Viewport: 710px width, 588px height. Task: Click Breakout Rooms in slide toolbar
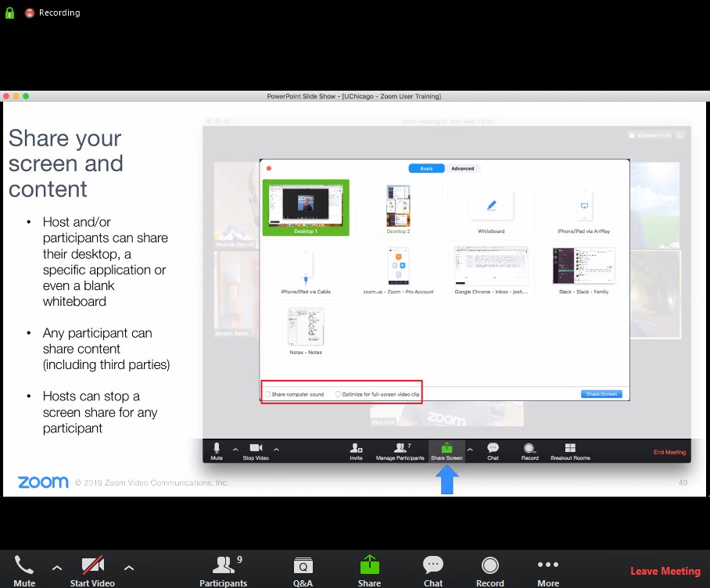[570, 451]
